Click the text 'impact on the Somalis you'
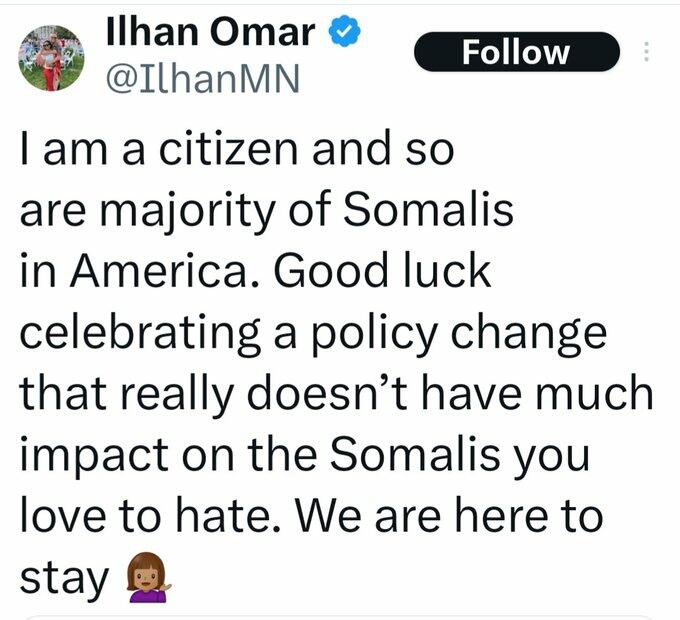Viewport: 680px width, 620px height. 304,455
